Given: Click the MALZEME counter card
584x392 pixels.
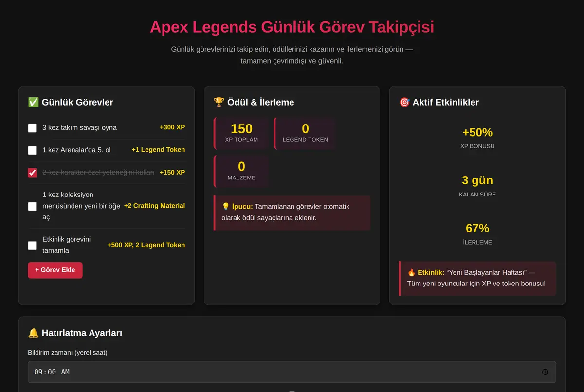Looking at the screenshot, I should pos(241,171).
